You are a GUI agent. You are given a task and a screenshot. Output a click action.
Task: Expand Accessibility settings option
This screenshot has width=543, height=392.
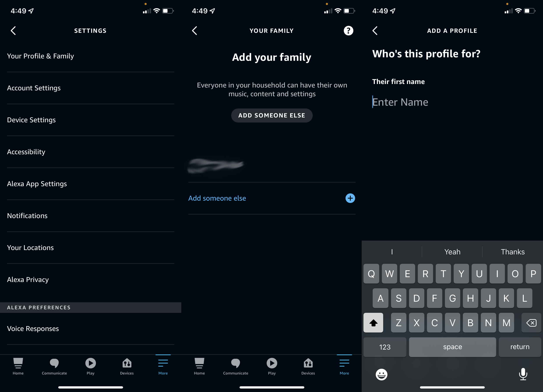click(x=26, y=152)
